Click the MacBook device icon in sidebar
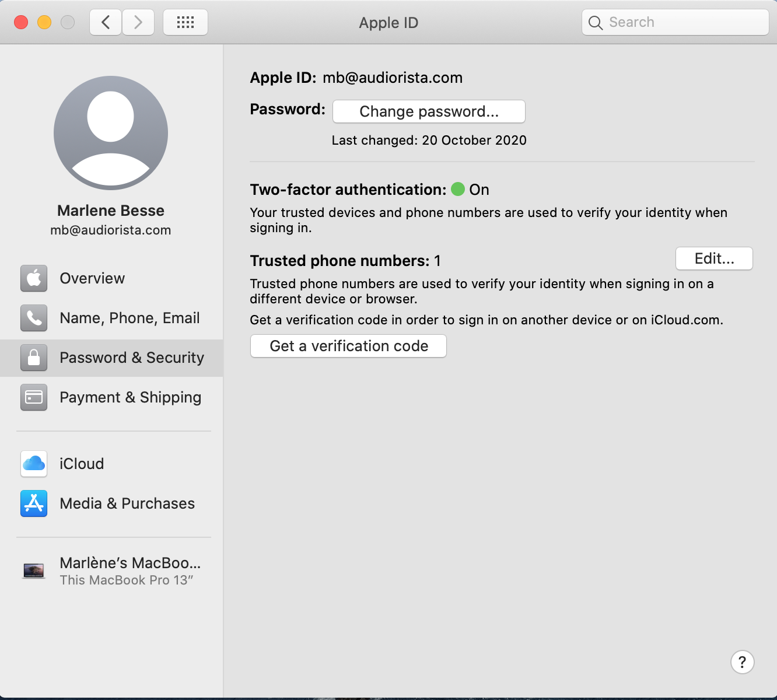The image size is (777, 700). point(34,570)
